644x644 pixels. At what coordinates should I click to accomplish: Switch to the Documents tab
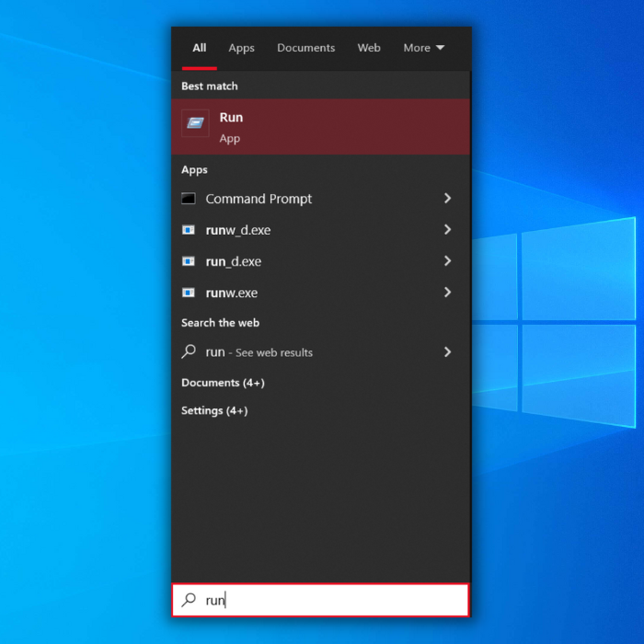[305, 48]
